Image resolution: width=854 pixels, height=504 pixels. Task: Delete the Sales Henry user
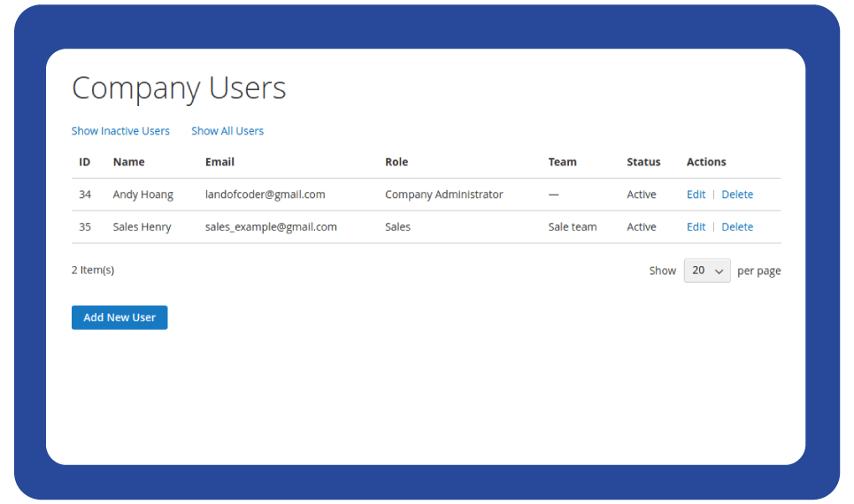pos(737,227)
